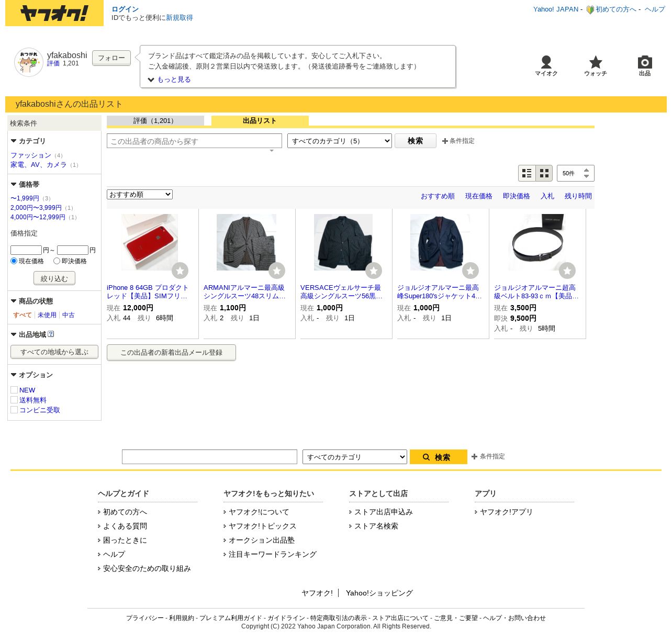Filter by 家電、AV、カメラ category

click(x=39, y=165)
